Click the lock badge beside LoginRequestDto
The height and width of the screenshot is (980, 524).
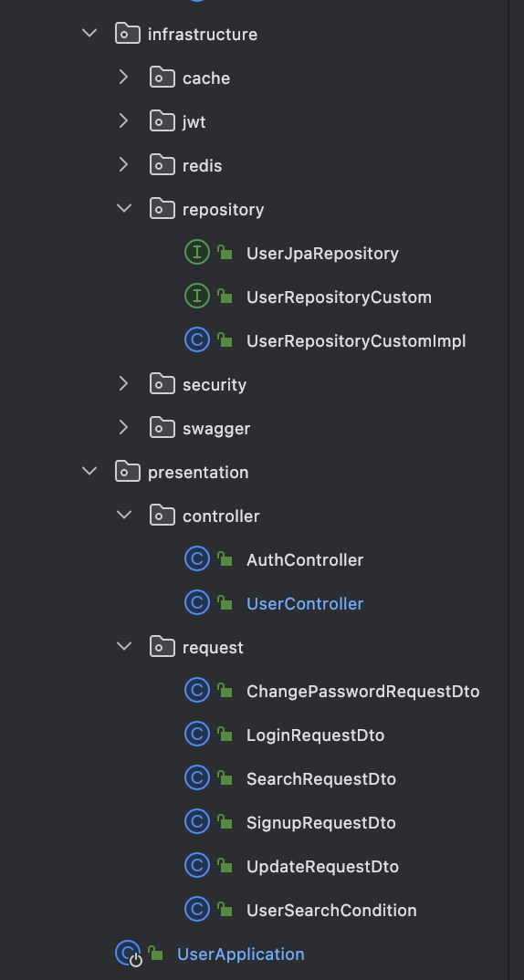[225, 735]
